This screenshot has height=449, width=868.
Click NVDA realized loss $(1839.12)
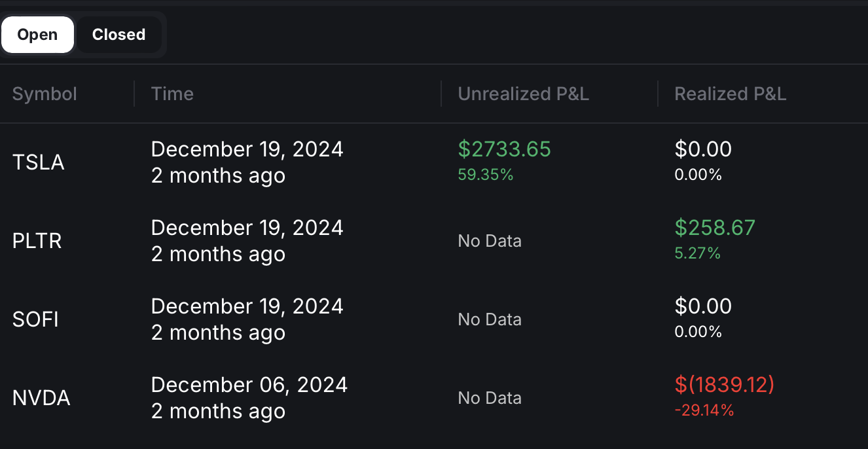(724, 385)
